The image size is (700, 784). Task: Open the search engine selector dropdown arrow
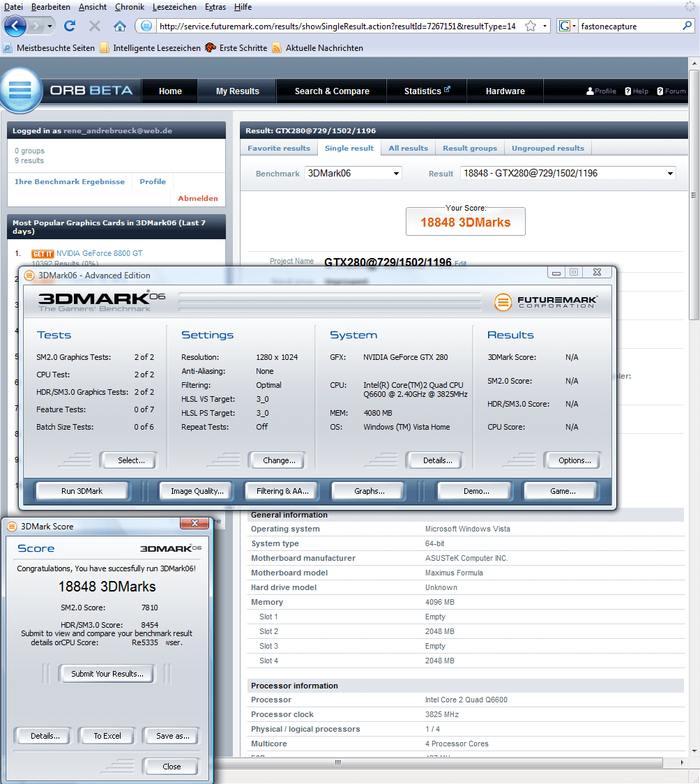(574, 26)
